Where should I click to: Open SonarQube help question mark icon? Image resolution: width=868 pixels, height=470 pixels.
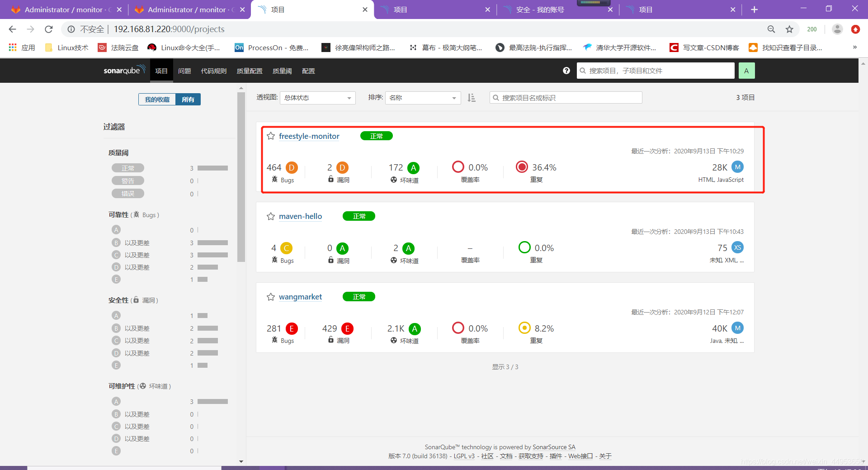coord(566,71)
